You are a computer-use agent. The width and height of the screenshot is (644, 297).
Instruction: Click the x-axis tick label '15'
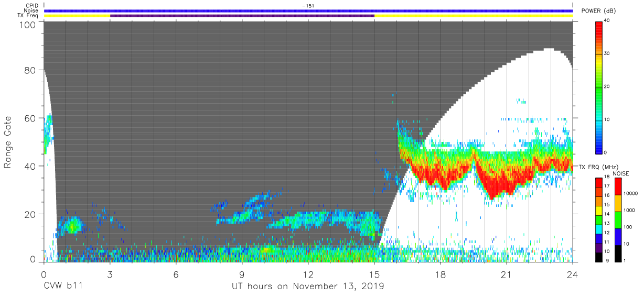pos(374,274)
